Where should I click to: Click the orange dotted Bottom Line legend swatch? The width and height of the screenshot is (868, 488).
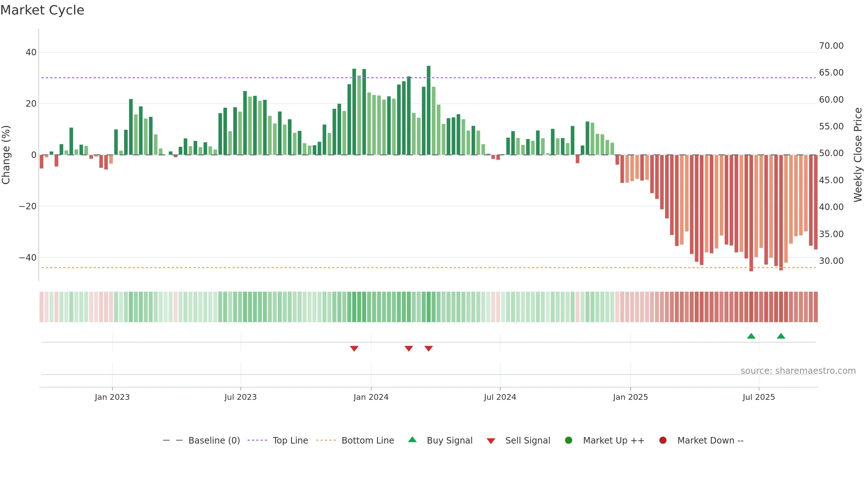click(326, 440)
